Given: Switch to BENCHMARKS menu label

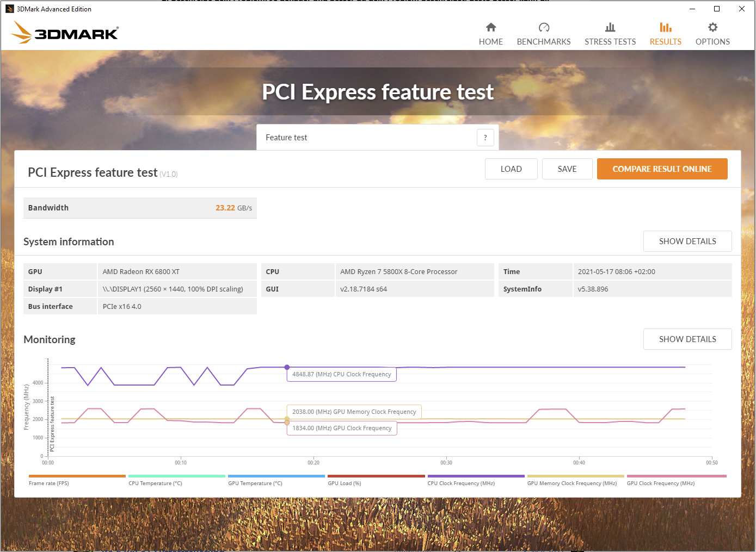Looking at the screenshot, I should (x=544, y=42).
